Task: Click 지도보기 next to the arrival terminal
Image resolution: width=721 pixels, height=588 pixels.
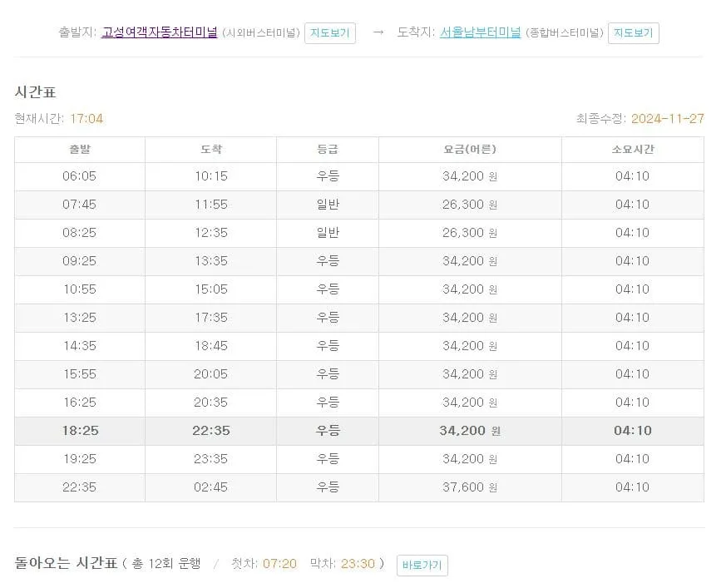Action: click(x=633, y=33)
